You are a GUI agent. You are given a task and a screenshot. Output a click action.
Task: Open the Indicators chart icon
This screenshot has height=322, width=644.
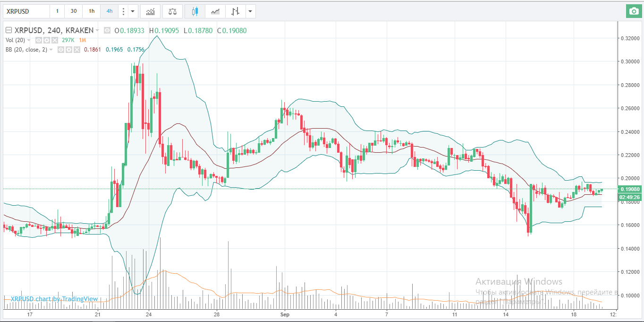click(150, 11)
